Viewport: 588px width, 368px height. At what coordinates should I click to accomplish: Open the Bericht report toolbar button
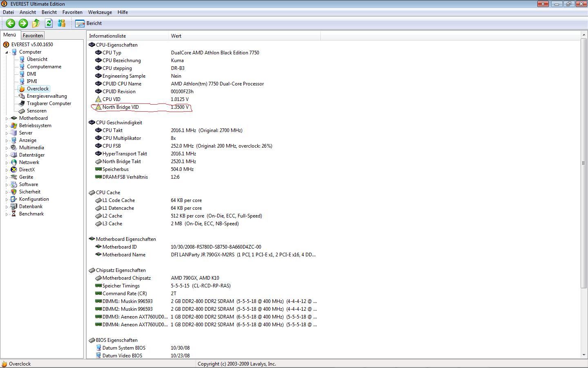pos(89,23)
